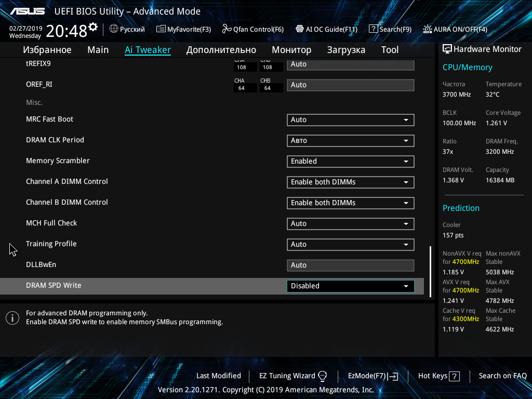Open the settings gear next to clock
The width and height of the screenshot is (532, 399).
coord(93,27)
